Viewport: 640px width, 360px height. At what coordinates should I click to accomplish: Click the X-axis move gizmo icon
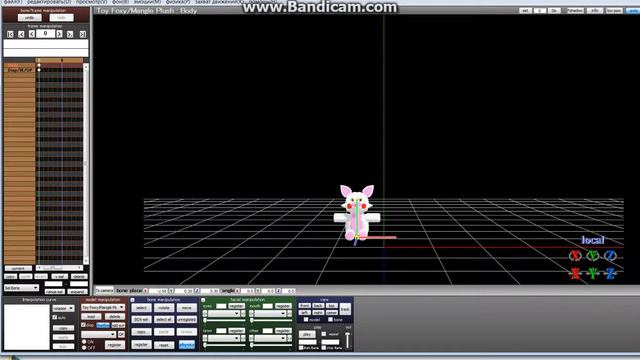575,273
